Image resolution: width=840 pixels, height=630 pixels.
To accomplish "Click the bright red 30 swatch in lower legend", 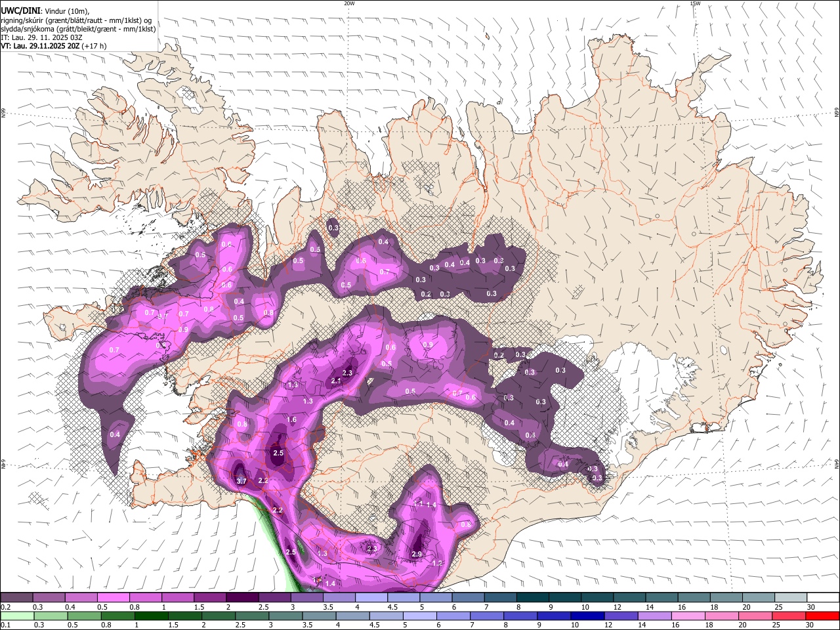I will tap(822, 616).
